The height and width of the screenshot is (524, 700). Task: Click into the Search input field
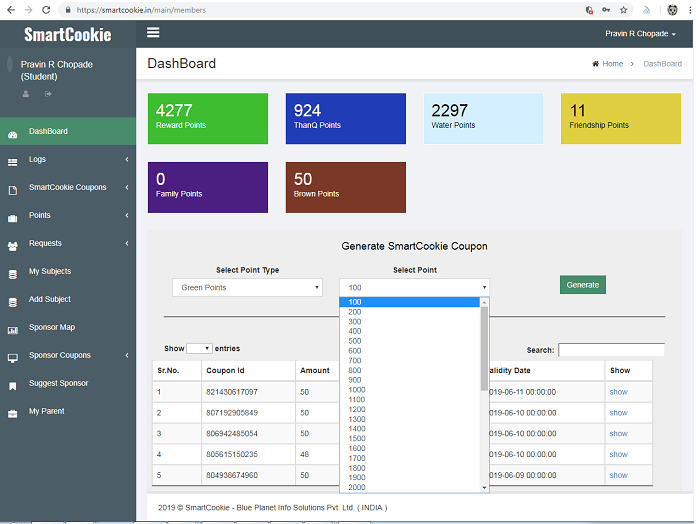[x=611, y=350]
